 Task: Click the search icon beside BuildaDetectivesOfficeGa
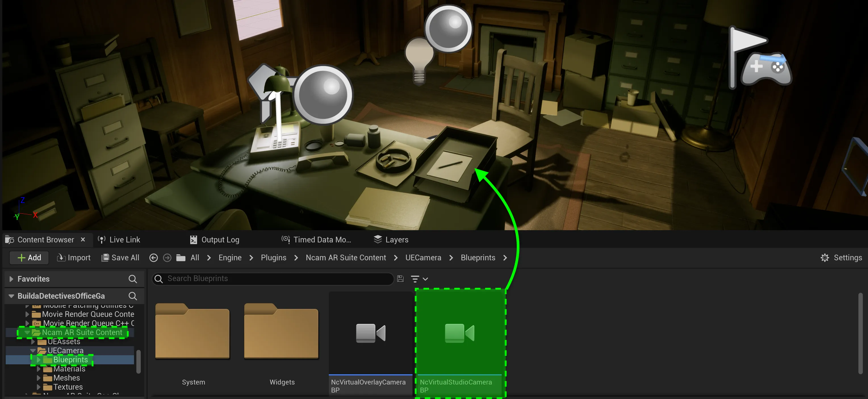click(x=133, y=296)
